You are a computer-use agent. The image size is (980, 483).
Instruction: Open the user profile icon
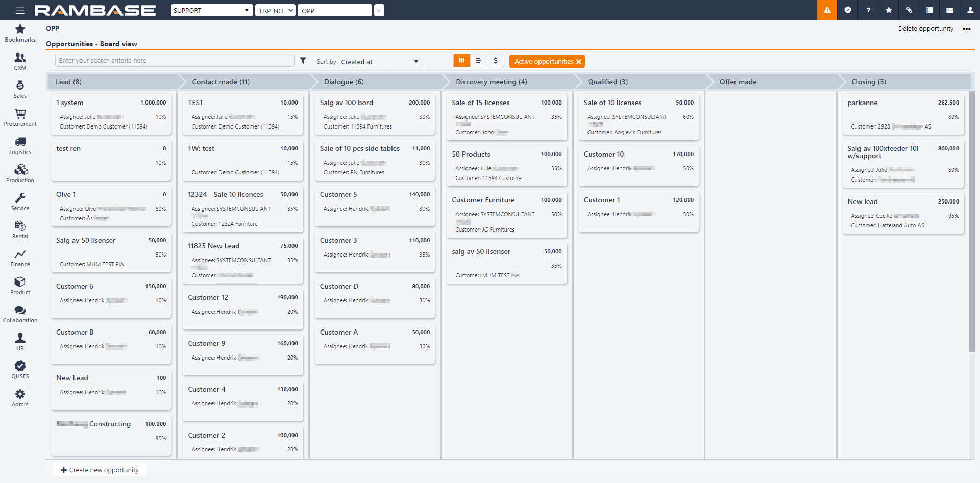tap(970, 10)
